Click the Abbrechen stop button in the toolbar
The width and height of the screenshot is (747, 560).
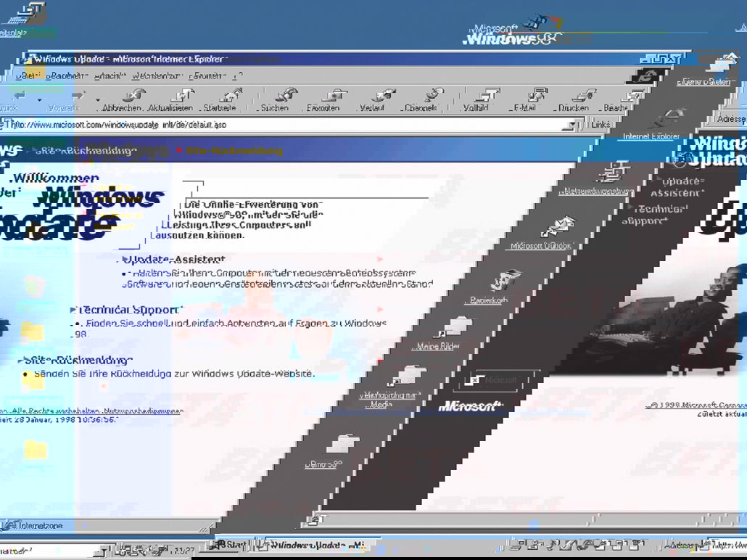(x=122, y=100)
